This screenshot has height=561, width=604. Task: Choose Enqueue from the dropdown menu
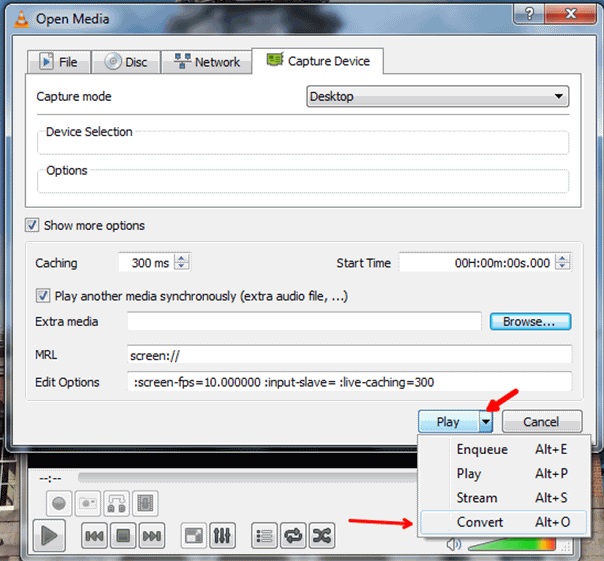[504, 449]
